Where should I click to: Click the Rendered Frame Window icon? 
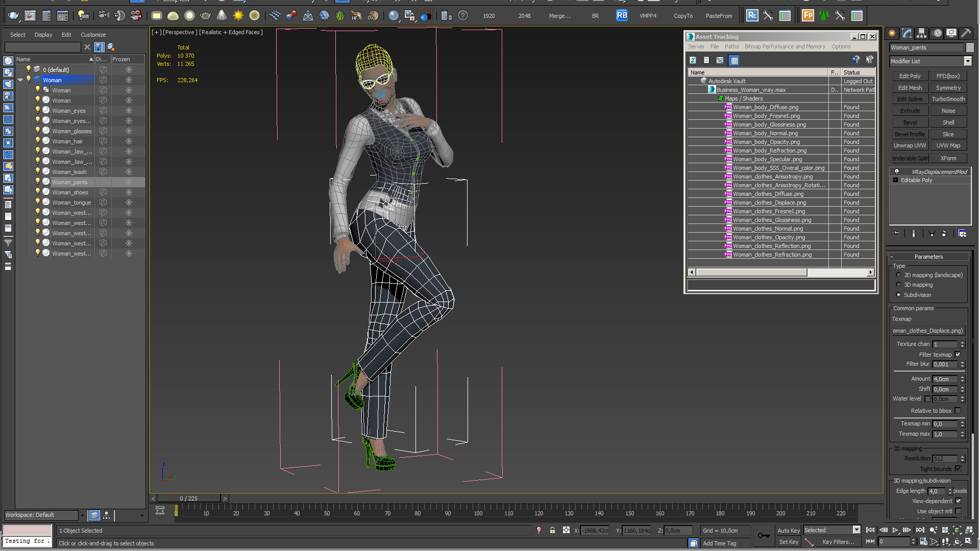click(30, 16)
